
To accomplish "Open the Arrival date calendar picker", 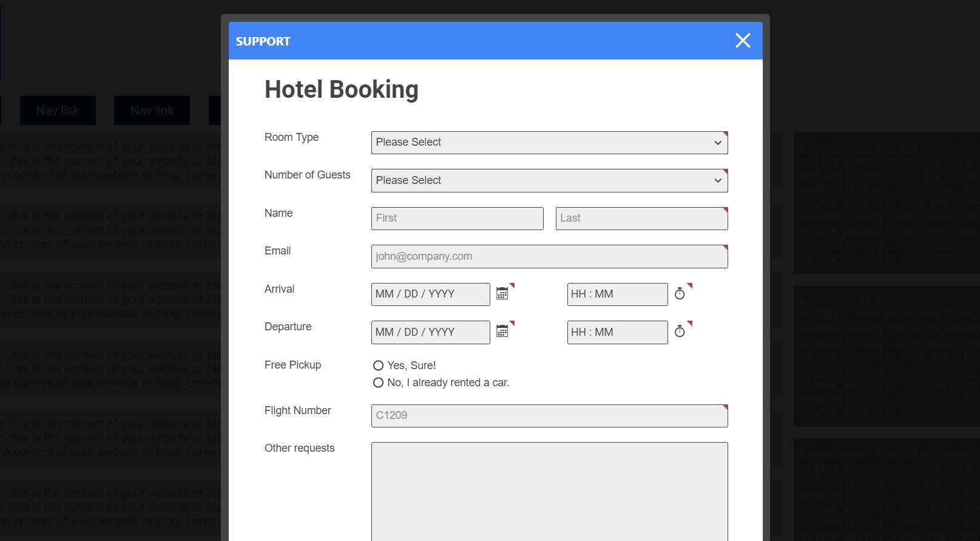I will 502,294.
